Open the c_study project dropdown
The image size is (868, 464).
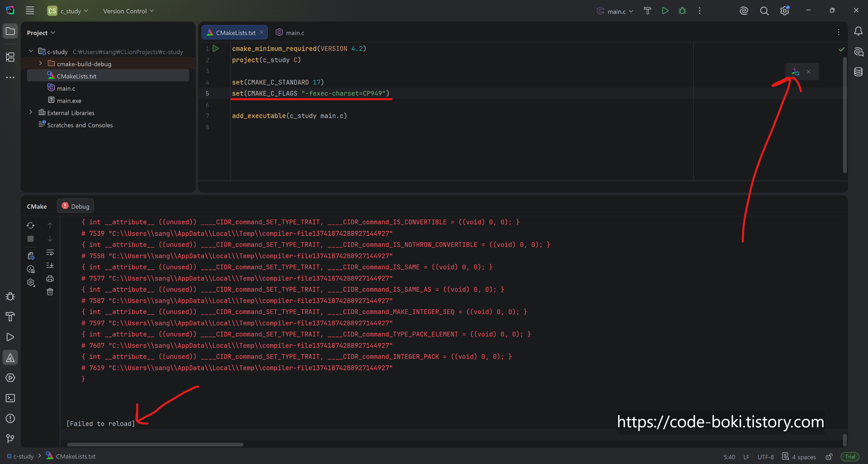point(68,11)
